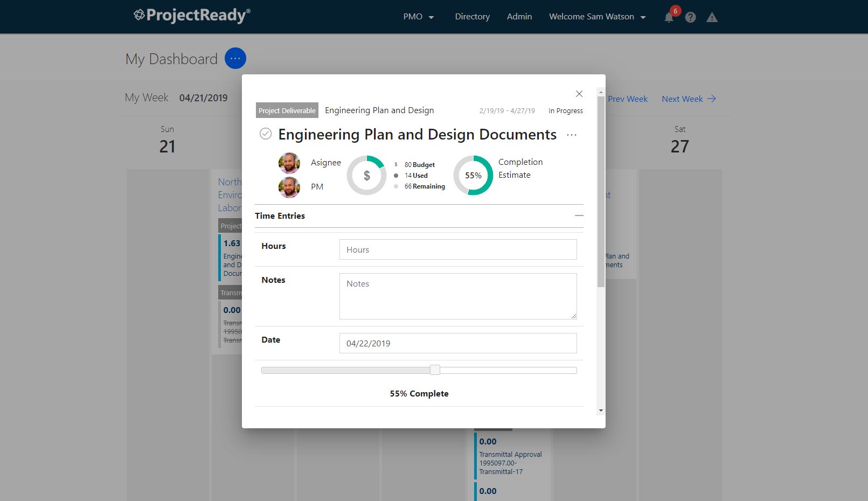Click the dialog scrollbar up arrow
Screen dimensions: 868x501
pyautogui.click(x=601, y=92)
